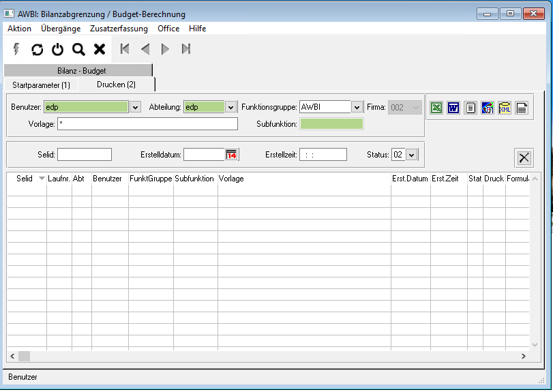Export the list to Word
Viewport: 553px width, 392px height.
[x=453, y=108]
